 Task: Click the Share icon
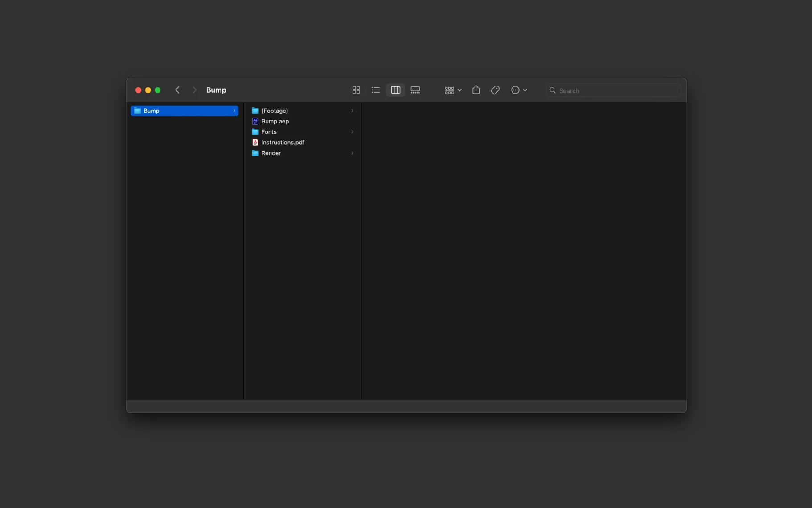point(476,90)
